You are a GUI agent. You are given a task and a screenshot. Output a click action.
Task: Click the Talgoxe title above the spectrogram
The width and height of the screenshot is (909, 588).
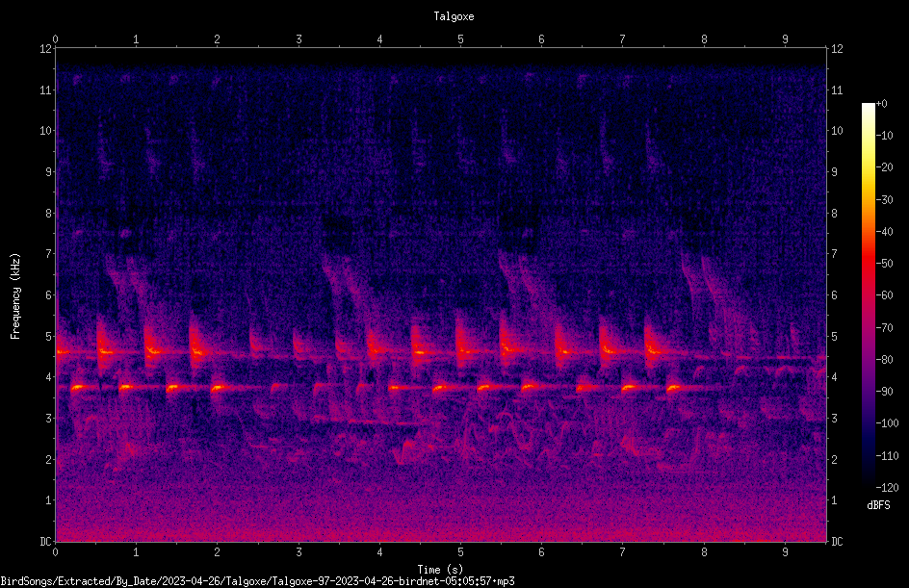pyautogui.click(x=454, y=16)
